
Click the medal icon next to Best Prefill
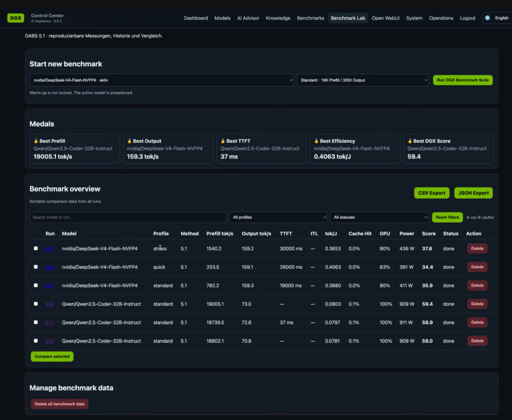[x=36, y=141]
